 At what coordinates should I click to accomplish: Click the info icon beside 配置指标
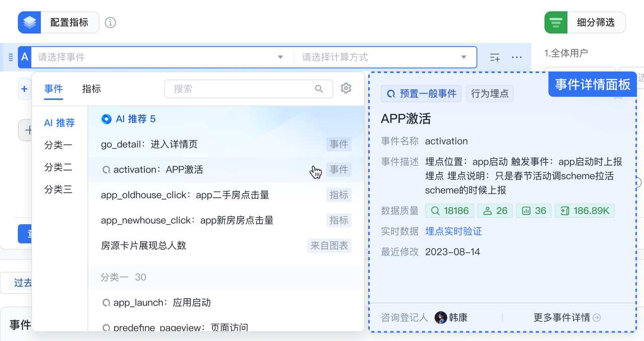pos(110,22)
